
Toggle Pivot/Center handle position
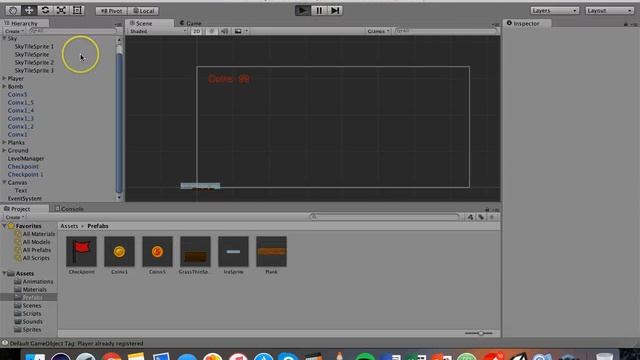coord(111,11)
